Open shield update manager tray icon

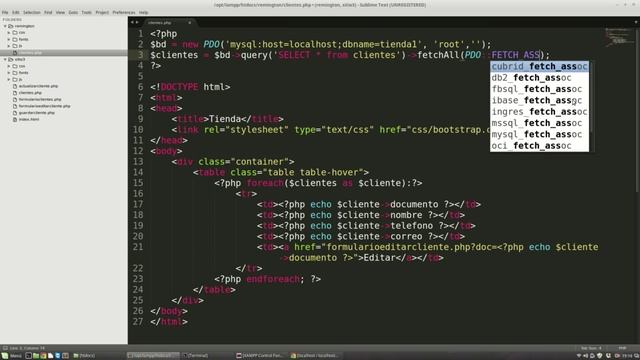[600, 356]
